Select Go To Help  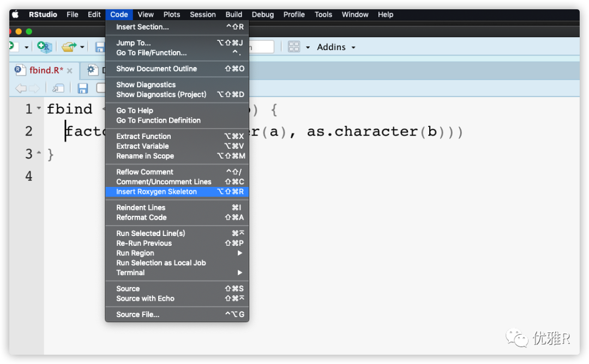coord(177,111)
